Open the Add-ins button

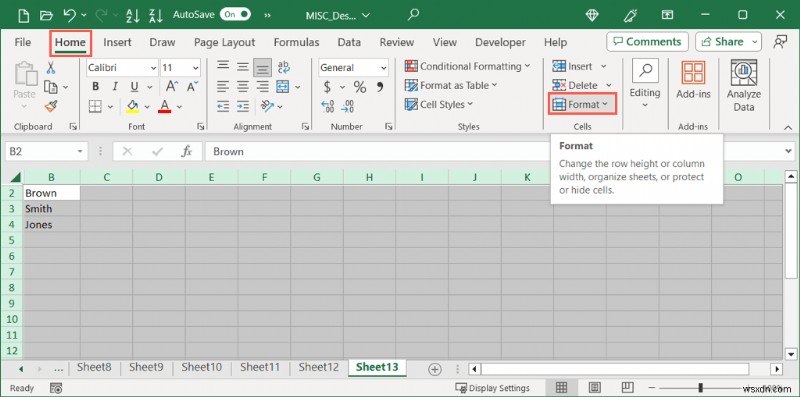tap(693, 80)
